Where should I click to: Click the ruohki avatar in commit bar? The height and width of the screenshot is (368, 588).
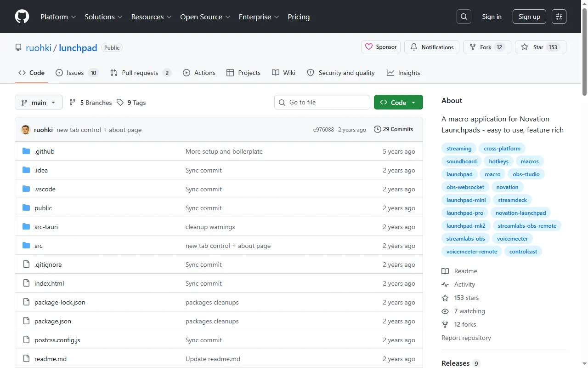(x=26, y=130)
